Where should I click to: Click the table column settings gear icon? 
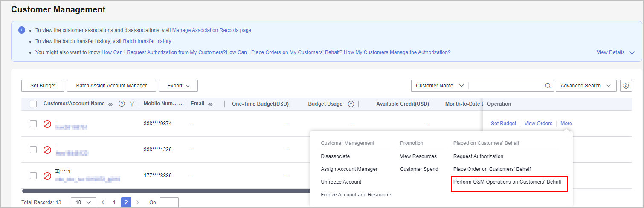click(626, 86)
